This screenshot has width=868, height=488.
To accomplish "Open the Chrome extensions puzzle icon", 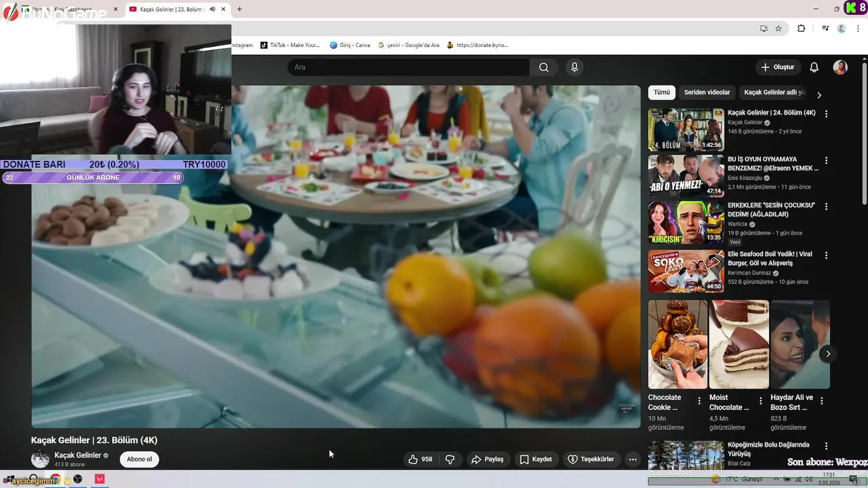I will [x=801, y=28].
